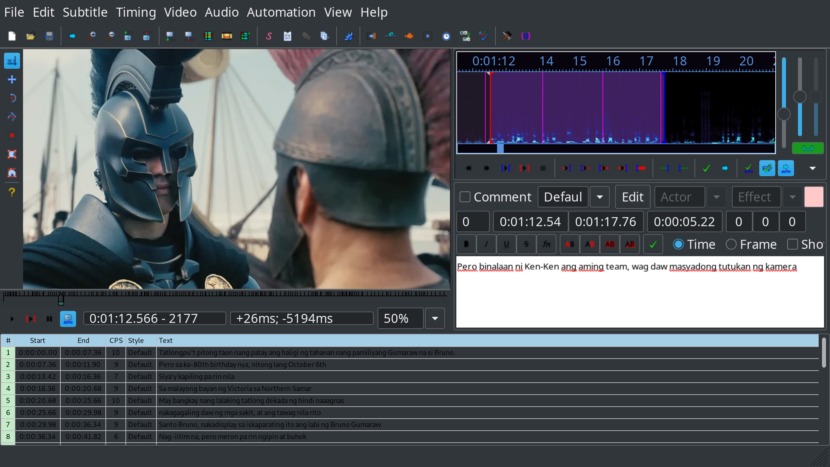Open the Actor dropdown arrow
830x467 pixels.
(716, 197)
